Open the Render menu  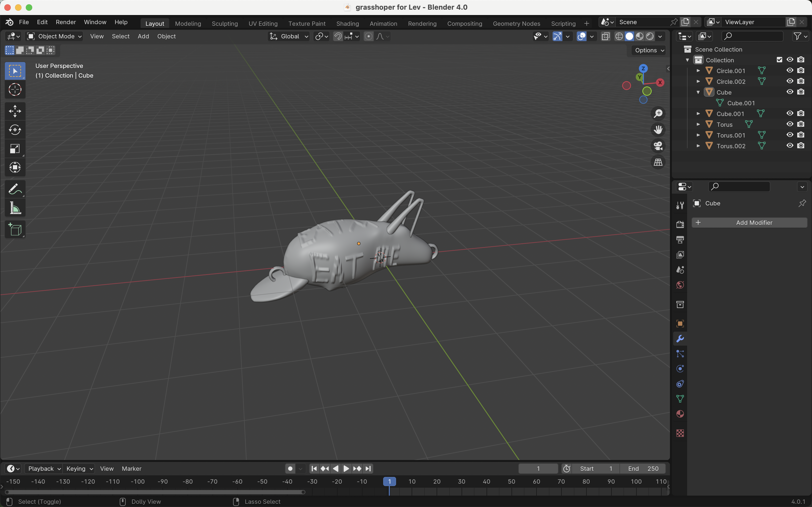point(66,22)
